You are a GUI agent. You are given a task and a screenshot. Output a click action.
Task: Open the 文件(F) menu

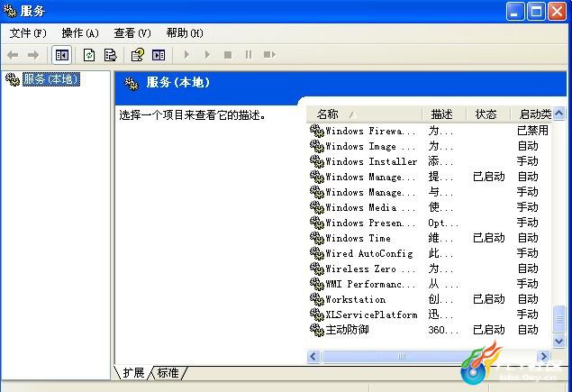point(28,33)
